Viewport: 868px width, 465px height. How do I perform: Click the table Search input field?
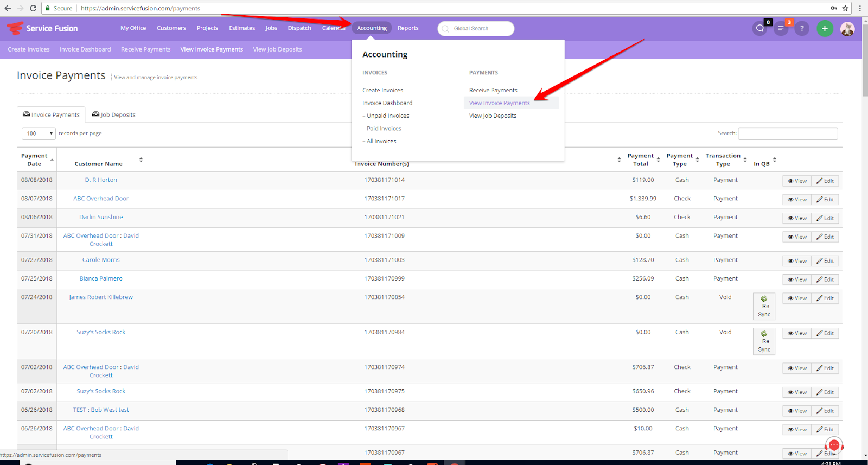point(788,133)
